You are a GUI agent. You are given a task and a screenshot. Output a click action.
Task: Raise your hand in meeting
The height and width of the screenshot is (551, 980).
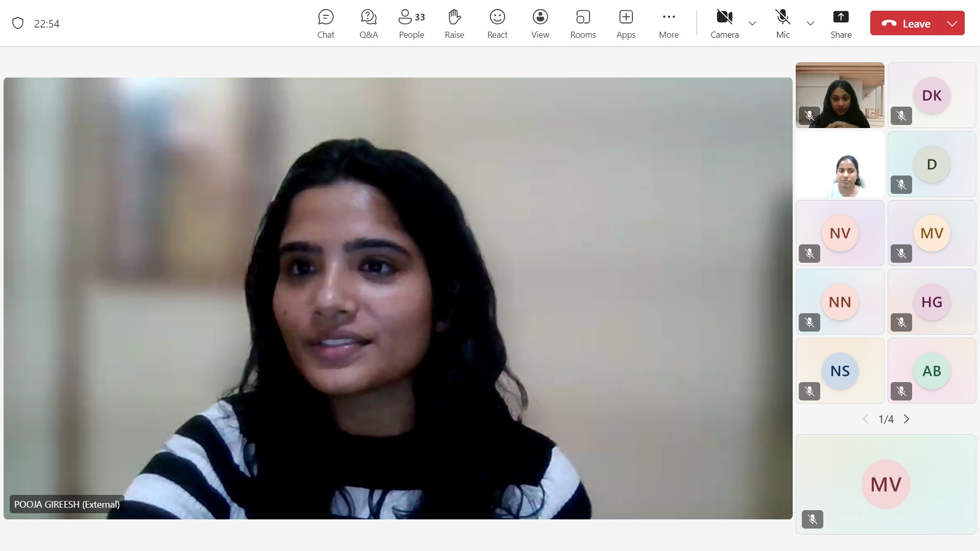pyautogui.click(x=454, y=23)
